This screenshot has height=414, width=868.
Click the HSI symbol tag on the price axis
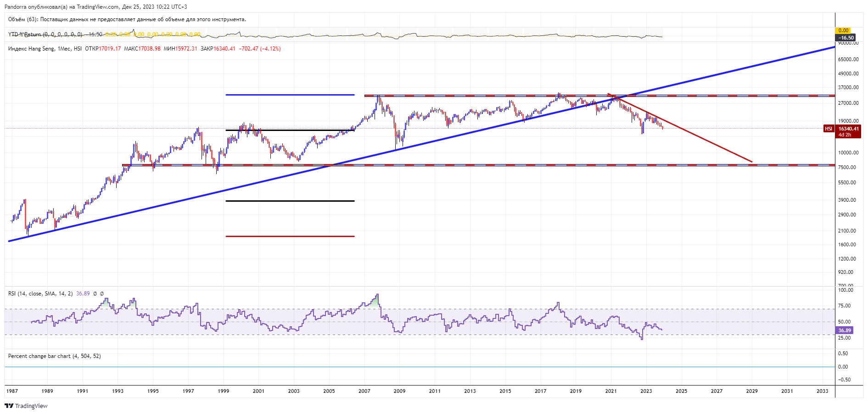(x=829, y=129)
